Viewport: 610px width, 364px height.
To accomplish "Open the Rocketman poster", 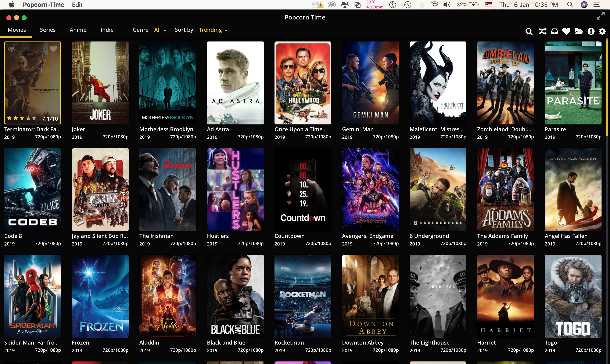I will pyautogui.click(x=303, y=296).
